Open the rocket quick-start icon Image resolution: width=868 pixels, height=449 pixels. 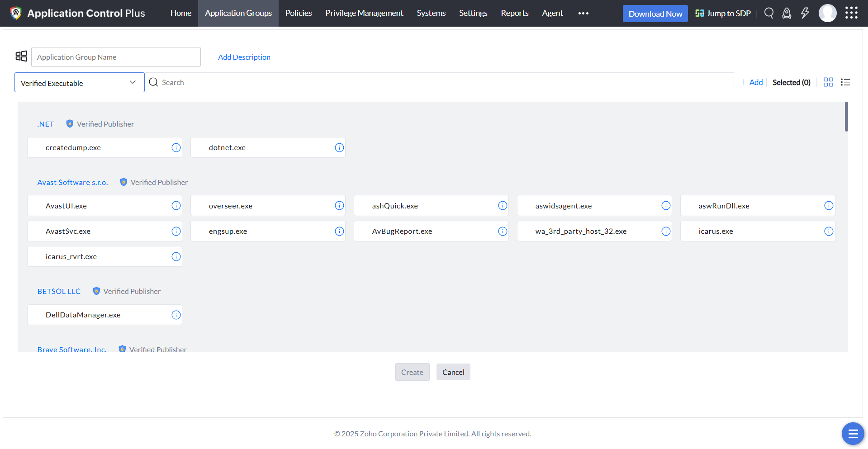[x=787, y=13]
